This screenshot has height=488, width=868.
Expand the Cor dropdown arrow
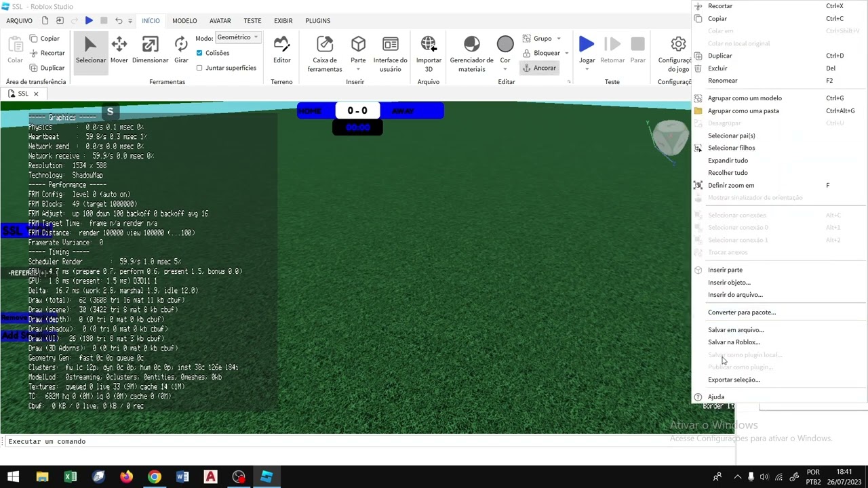pyautogui.click(x=505, y=69)
